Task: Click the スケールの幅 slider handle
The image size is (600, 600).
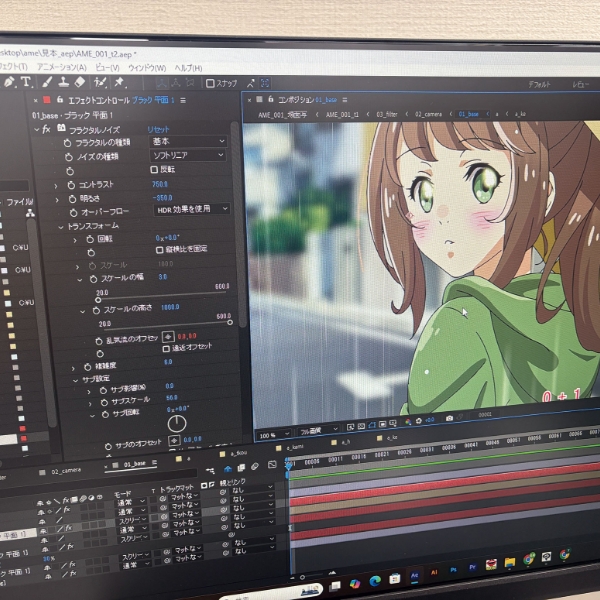Action: coord(98,300)
